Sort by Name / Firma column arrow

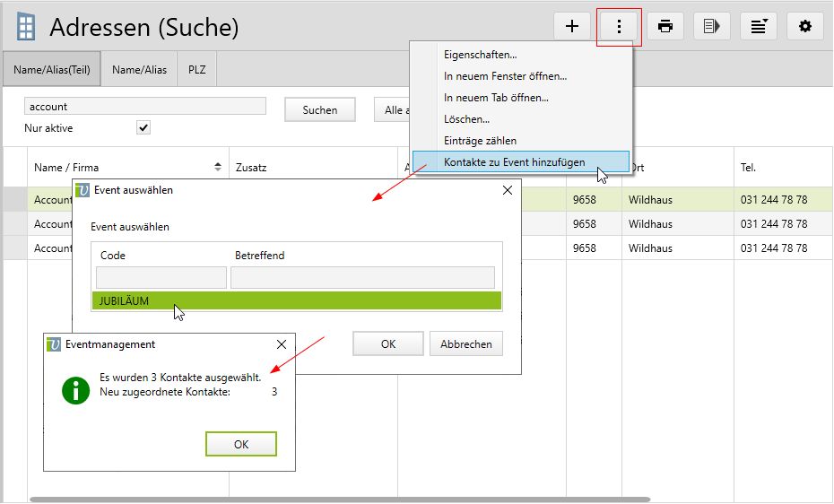218,167
